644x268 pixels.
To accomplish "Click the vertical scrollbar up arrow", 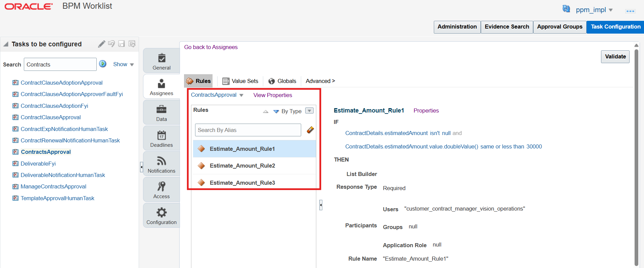I will [x=636, y=45].
